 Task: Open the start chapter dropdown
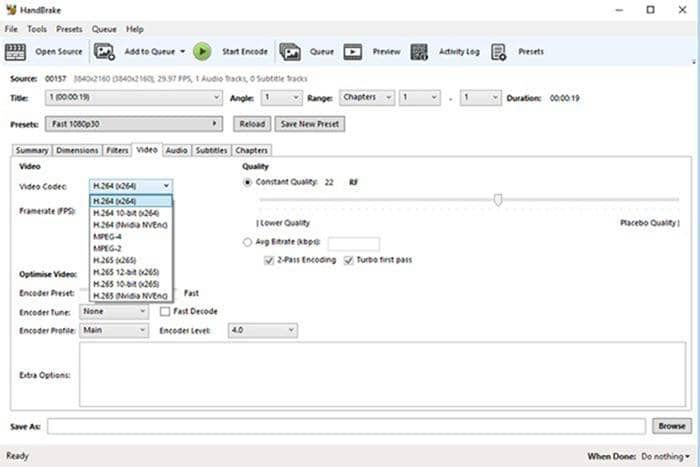pos(420,98)
